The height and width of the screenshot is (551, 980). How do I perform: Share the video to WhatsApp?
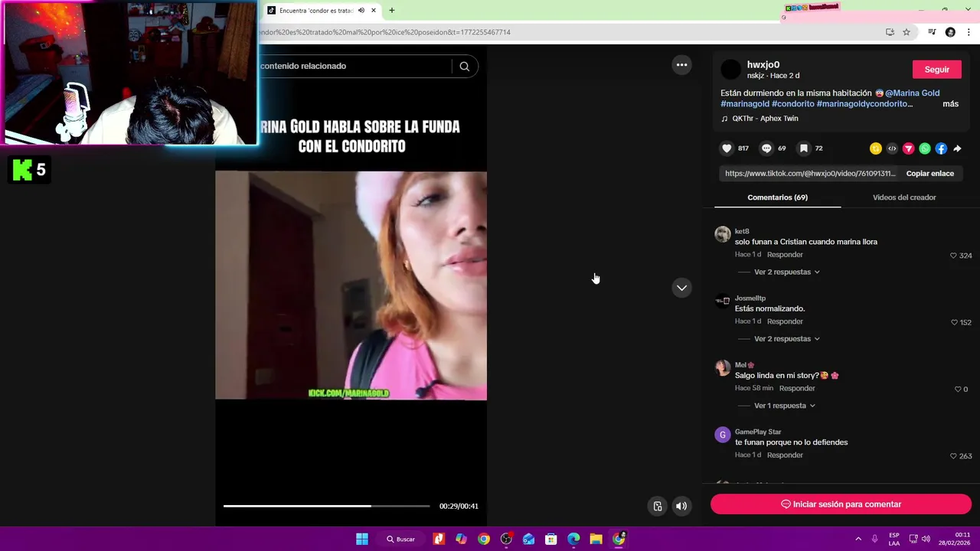(925, 148)
